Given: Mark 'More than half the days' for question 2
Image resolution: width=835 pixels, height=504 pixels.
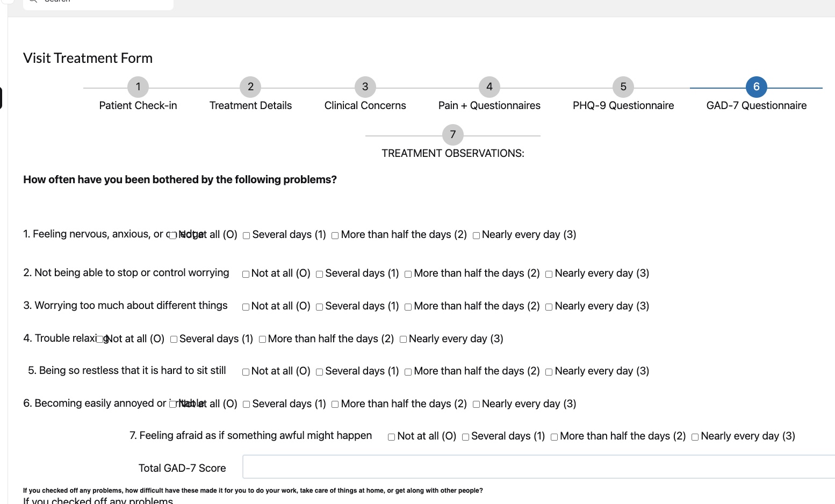Looking at the screenshot, I should (408, 275).
